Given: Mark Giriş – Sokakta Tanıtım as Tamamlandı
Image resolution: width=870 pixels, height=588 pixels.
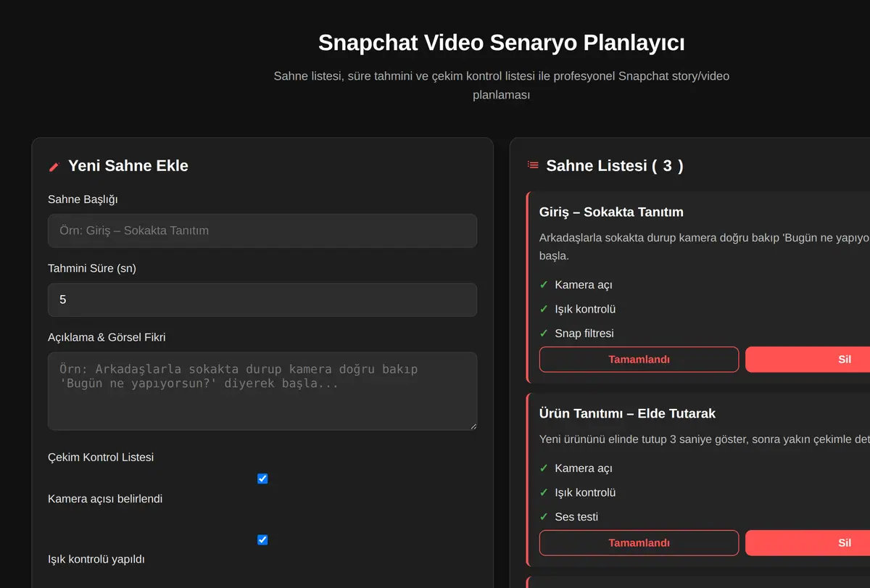Looking at the screenshot, I should [639, 360].
